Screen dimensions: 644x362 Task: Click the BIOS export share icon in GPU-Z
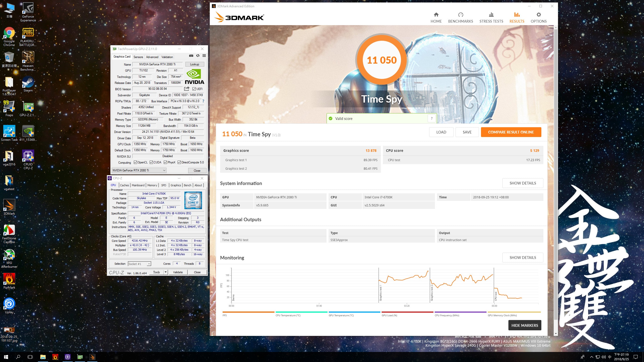(187, 89)
